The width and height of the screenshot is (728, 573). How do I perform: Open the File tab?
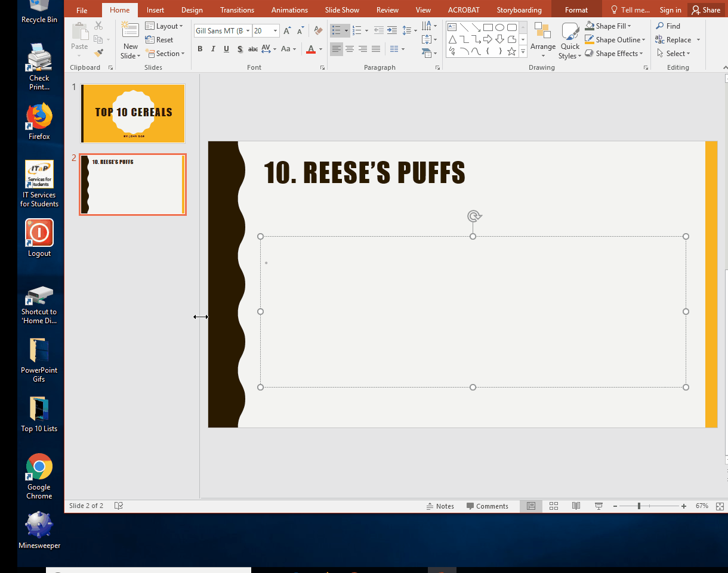(x=82, y=10)
